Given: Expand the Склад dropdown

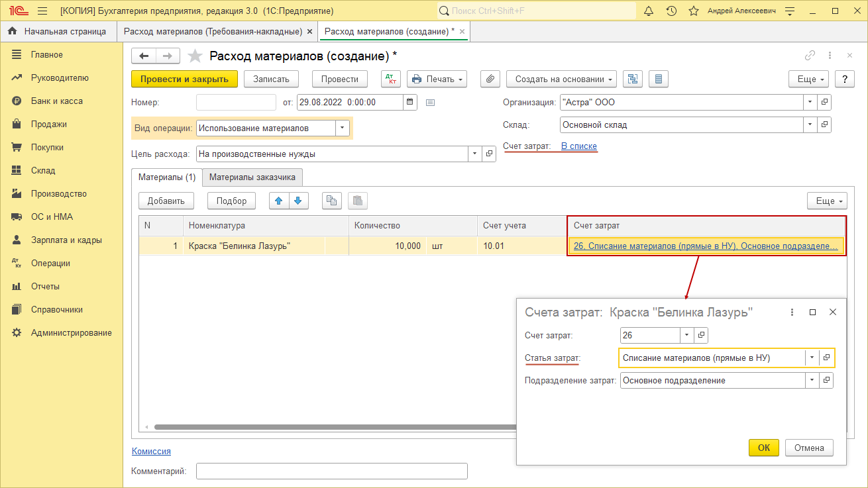Looking at the screenshot, I should coord(810,124).
